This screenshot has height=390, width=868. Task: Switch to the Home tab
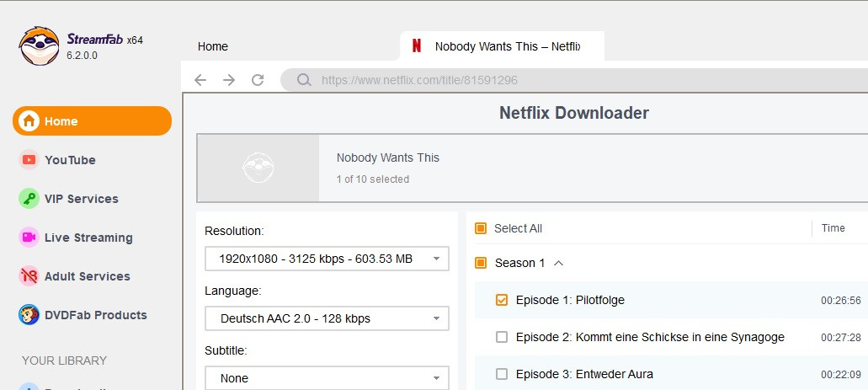pos(213,46)
